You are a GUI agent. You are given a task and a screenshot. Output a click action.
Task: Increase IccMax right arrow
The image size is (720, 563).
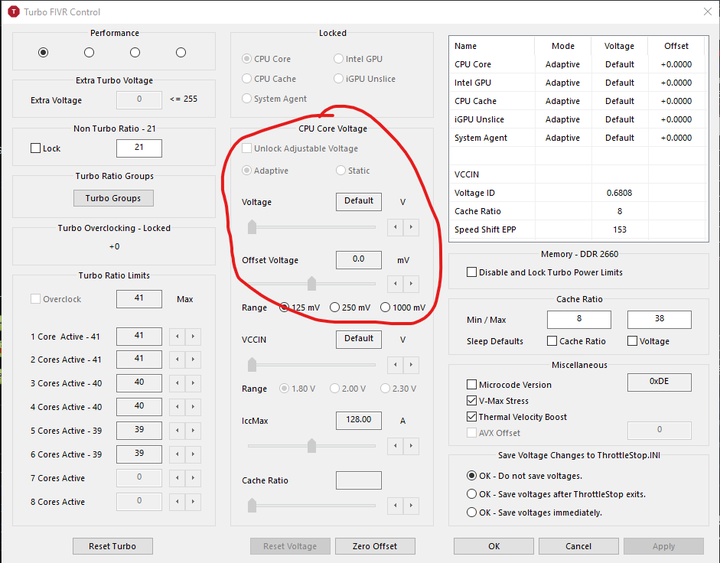click(x=411, y=446)
